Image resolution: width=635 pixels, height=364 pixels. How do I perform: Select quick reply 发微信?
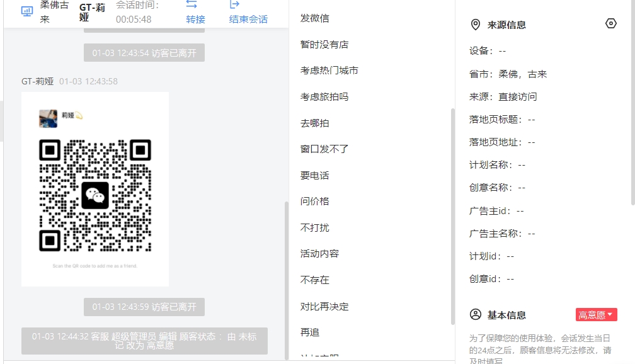click(315, 18)
